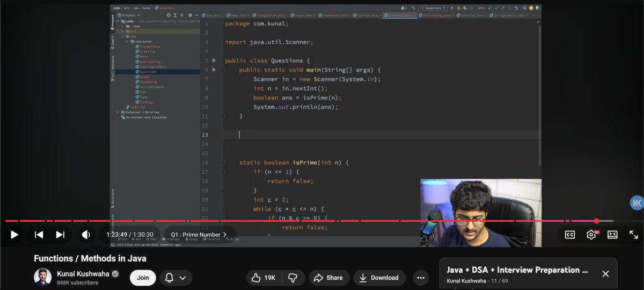The height and width of the screenshot is (290, 644).
Task: In the video's IDE, open the Questions run configuration dropdown
Action: coord(433,8)
